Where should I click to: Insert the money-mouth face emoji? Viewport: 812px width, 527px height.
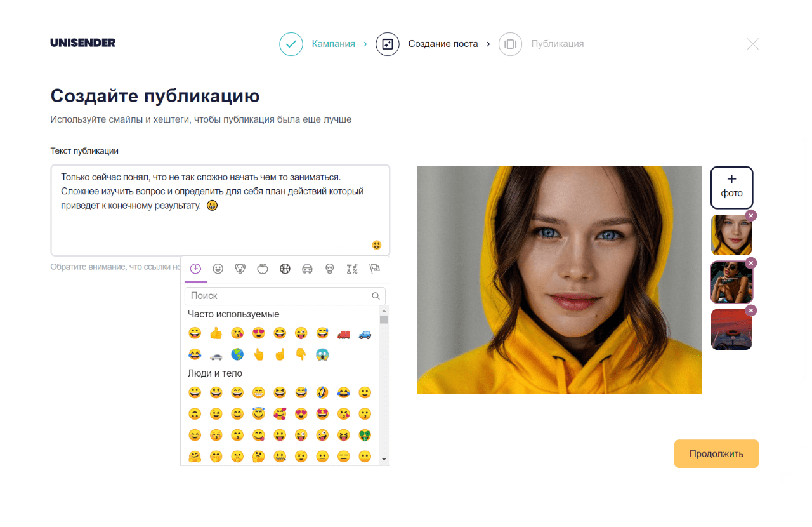[365, 435]
